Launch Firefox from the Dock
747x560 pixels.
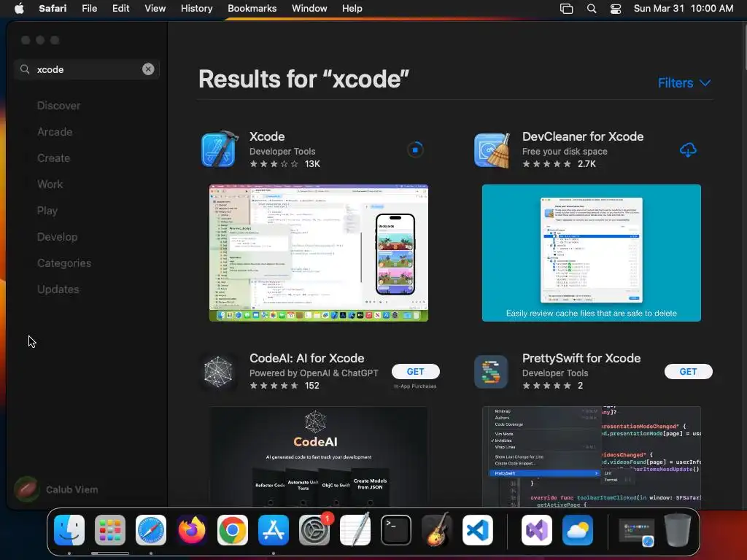pos(192,530)
